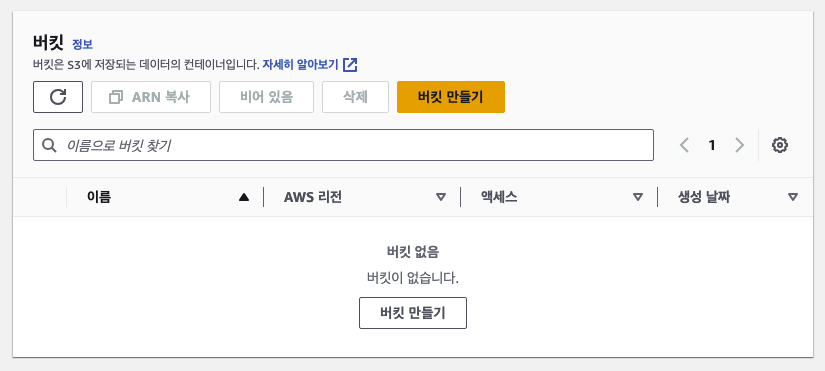Select page number 1 in pagination
Image resolution: width=825 pixels, height=371 pixels.
(712, 145)
